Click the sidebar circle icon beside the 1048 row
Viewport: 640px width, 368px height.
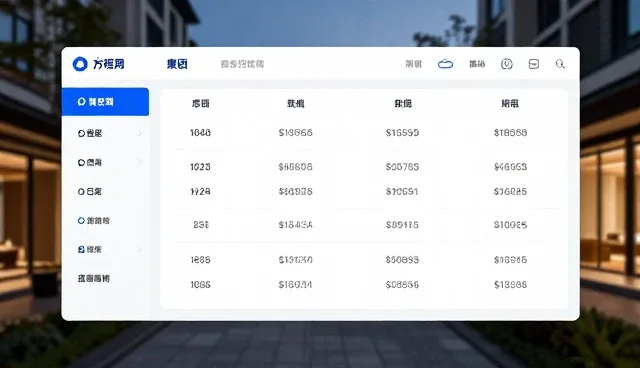coord(81,133)
